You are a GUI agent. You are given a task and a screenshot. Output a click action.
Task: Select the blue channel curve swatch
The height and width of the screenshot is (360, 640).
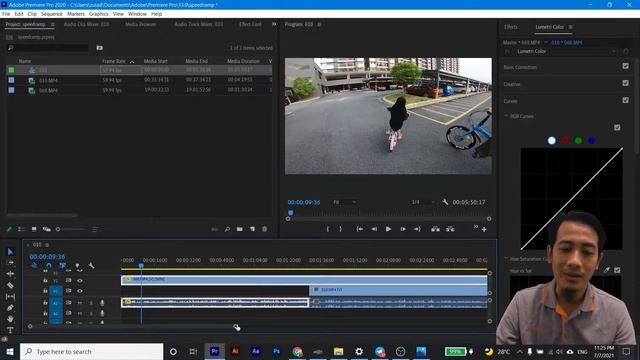pyautogui.click(x=592, y=140)
